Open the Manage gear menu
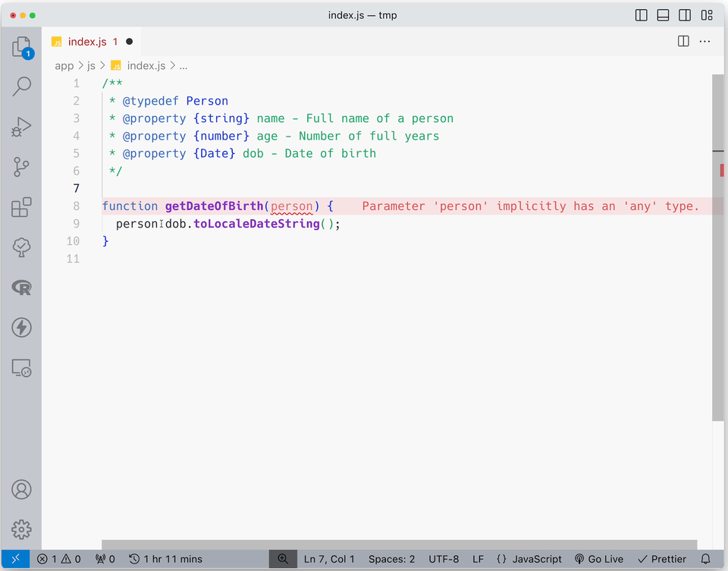The height and width of the screenshot is (571, 728). pos(21,529)
